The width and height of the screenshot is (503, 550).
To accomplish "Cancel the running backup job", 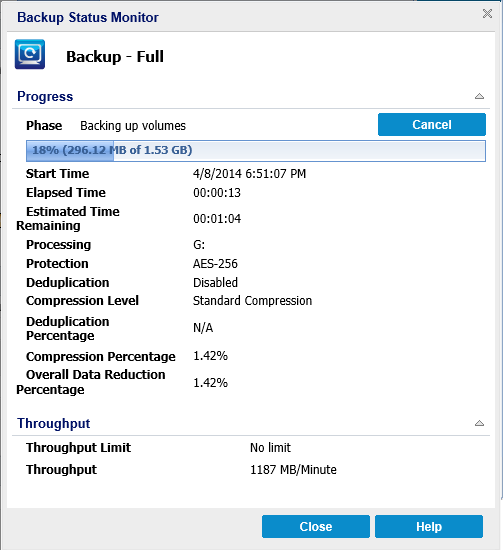I will [x=432, y=125].
